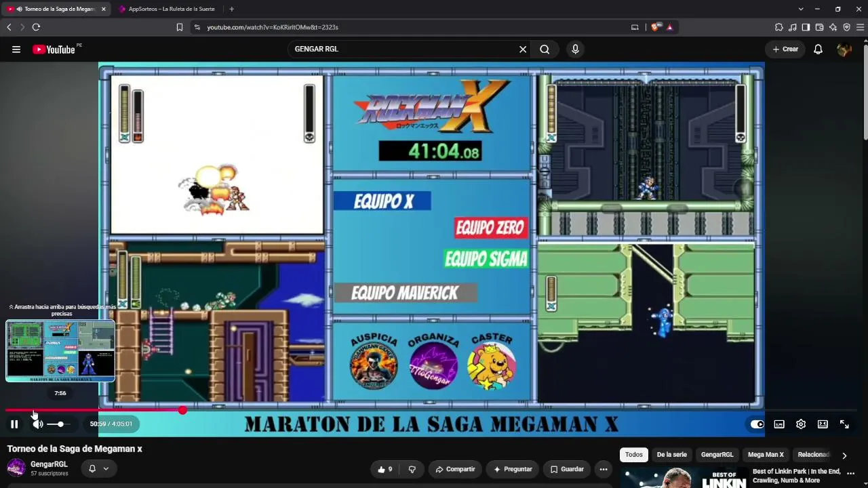
Task: Reload the current page
Action: (36, 27)
